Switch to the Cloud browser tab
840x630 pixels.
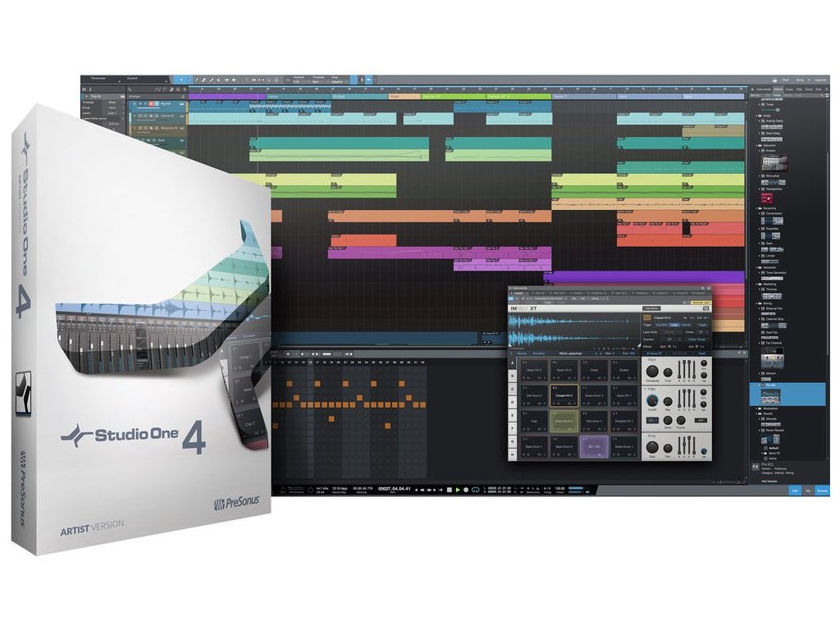pos(809,89)
